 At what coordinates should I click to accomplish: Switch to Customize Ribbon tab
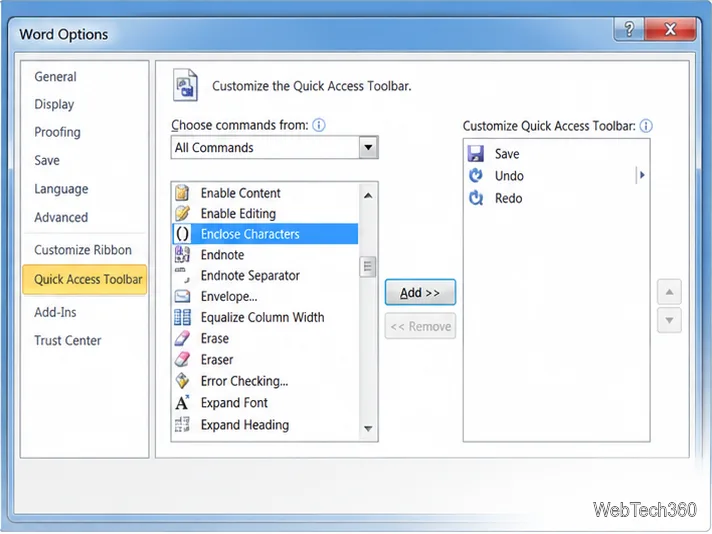(x=83, y=250)
